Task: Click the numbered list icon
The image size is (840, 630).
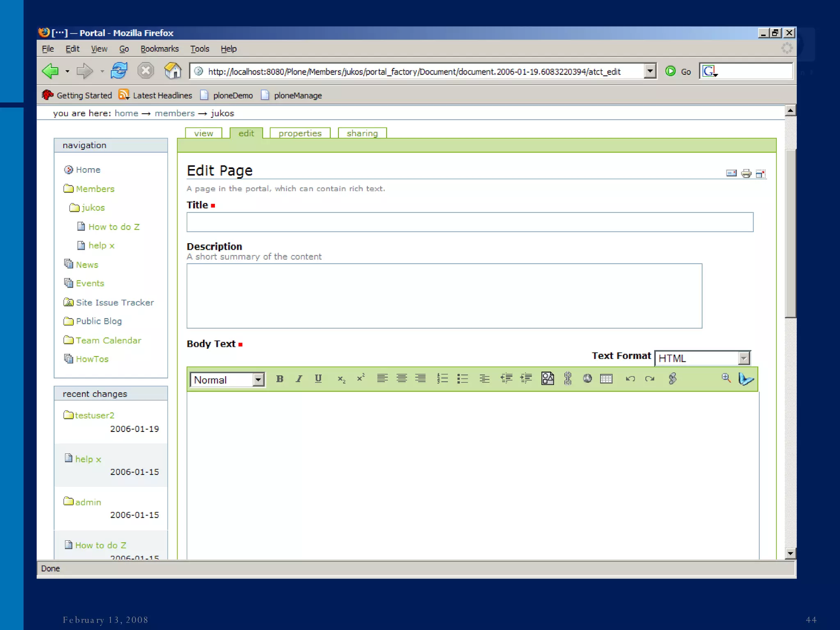Action: (442, 379)
